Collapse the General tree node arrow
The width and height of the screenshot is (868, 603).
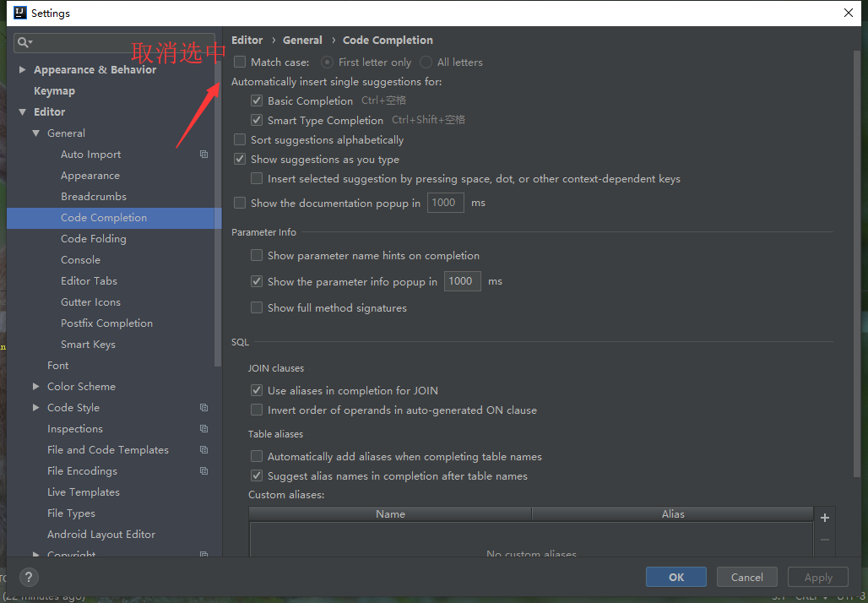36,133
